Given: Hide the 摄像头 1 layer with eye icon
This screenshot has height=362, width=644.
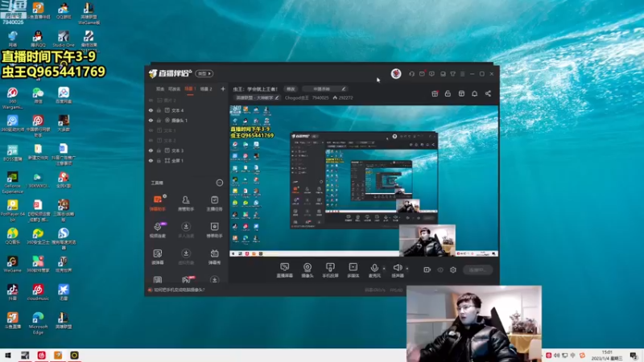Looking at the screenshot, I should coord(151,120).
